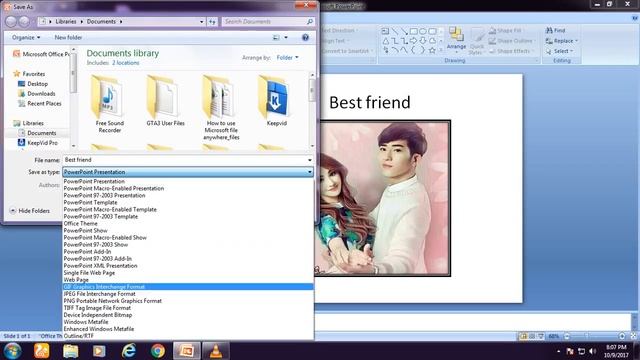This screenshot has width=640, height=360.
Task: Open the change view options arrow
Action: 286,37
